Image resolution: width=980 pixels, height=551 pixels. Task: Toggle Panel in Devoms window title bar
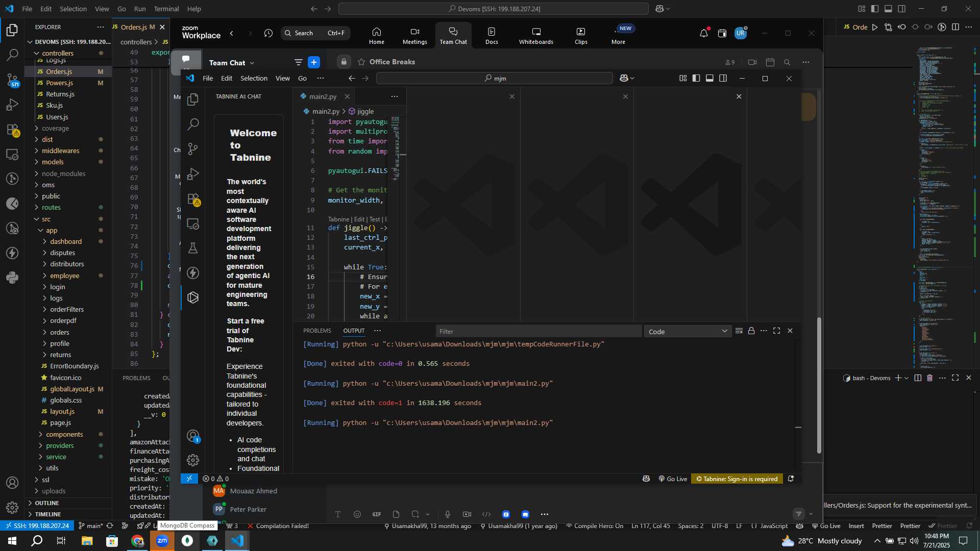pyautogui.click(x=888, y=9)
